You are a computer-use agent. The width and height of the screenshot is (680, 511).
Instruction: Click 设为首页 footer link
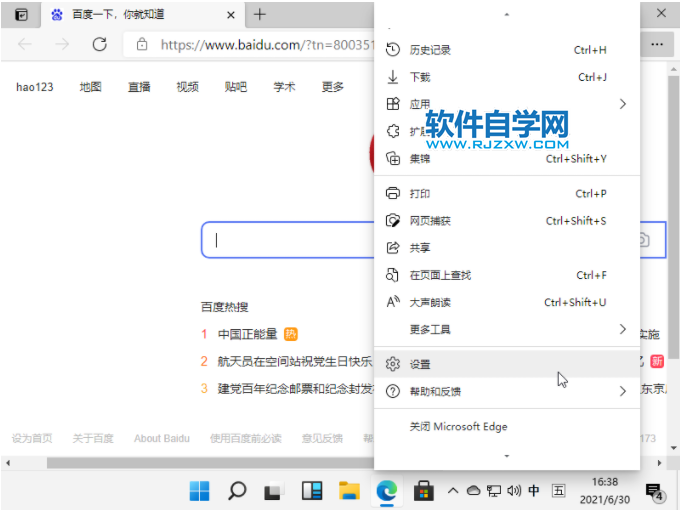32,439
